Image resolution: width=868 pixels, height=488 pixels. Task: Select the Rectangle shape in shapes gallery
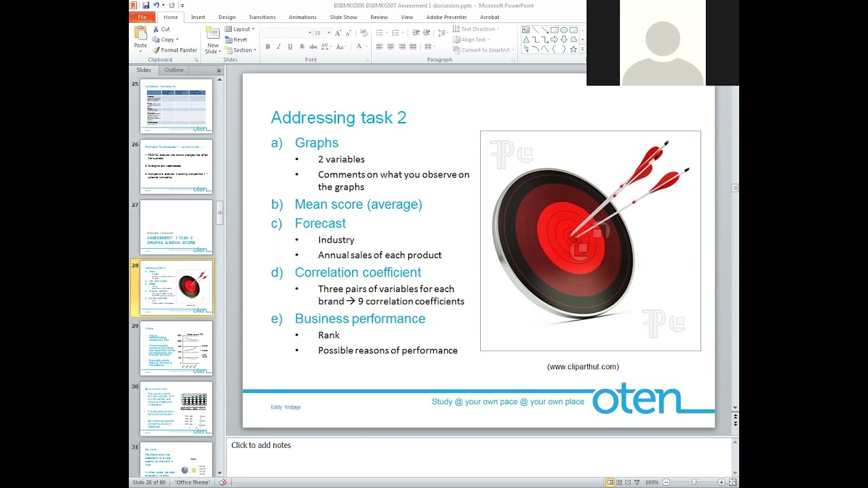coord(555,30)
